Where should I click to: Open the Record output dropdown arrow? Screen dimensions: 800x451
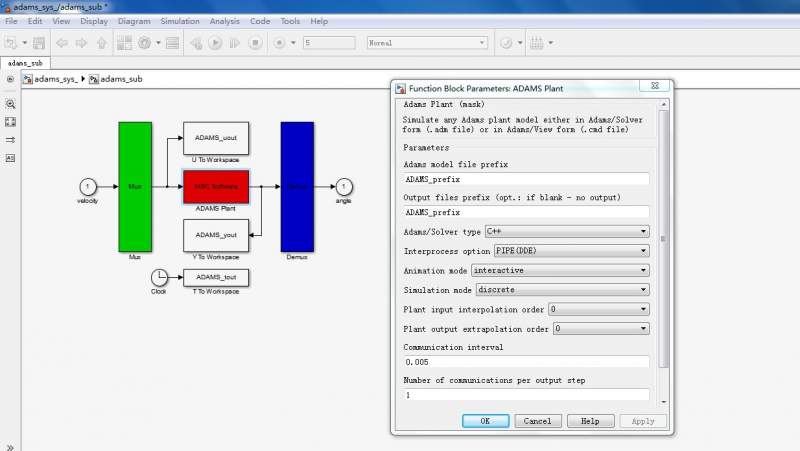[293, 43]
